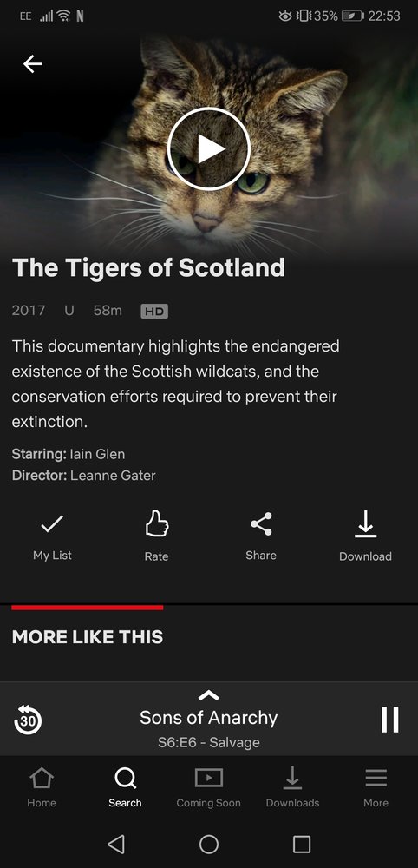Viewport: 418px width, 868px height.
Task: Expand the mini player with up chevron
Action: click(x=208, y=695)
